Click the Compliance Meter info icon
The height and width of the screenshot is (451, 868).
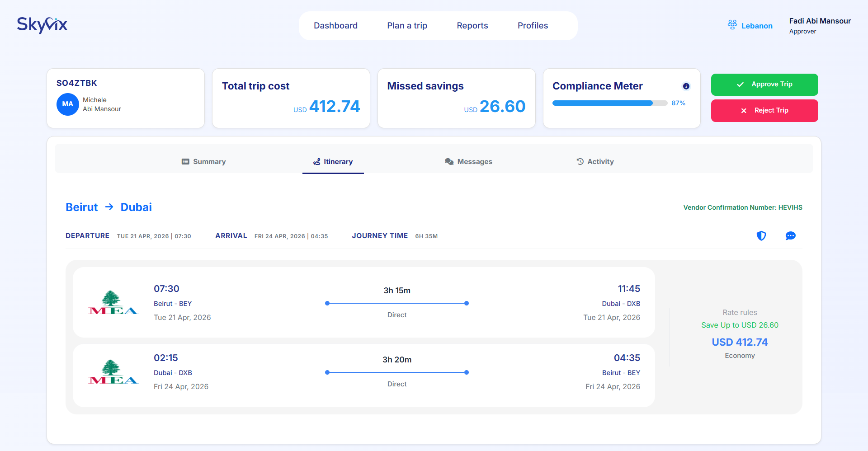click(686, 86)
